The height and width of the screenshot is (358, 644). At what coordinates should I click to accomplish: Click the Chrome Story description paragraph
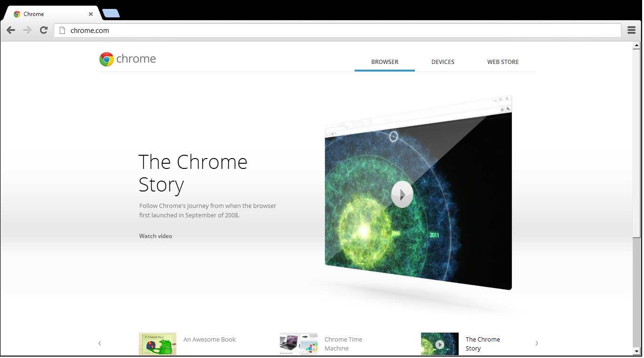tap(208, 211)
